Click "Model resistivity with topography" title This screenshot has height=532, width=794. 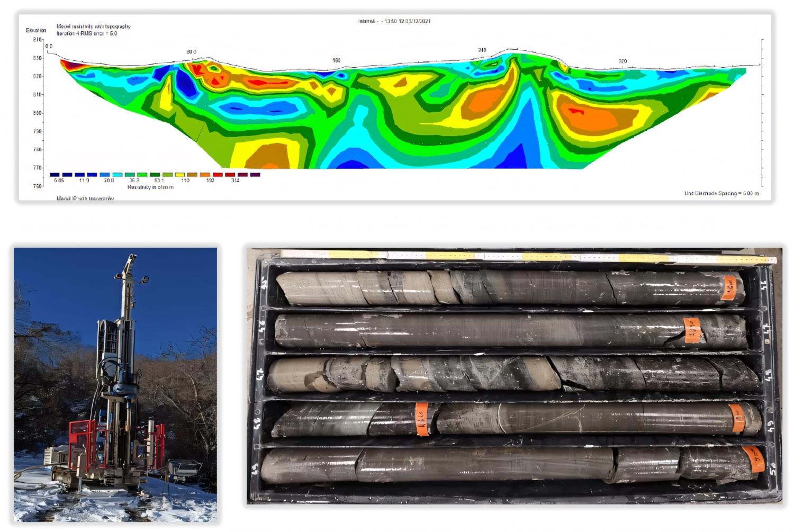(93, 26)
